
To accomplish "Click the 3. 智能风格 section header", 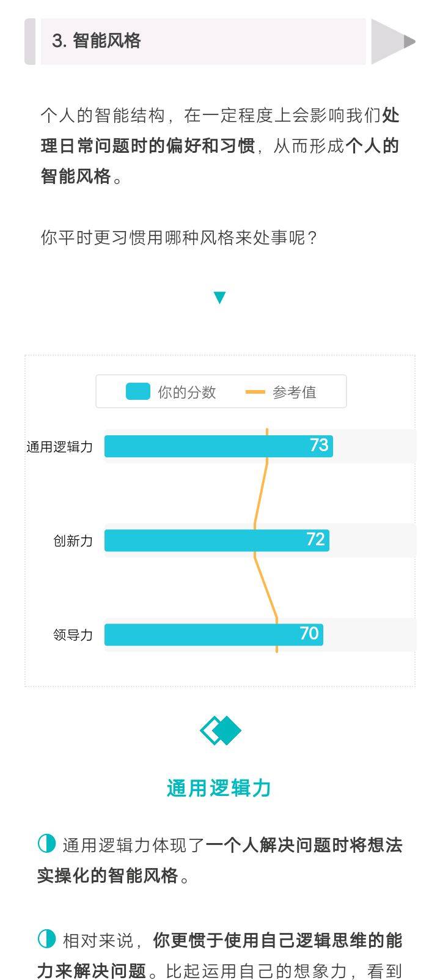I will click(x=97, y=41).
